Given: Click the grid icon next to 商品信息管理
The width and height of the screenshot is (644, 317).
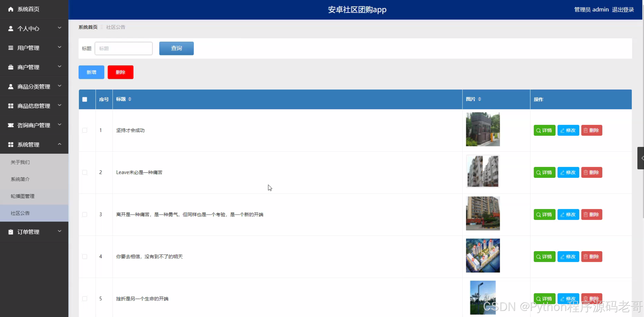Looking at the screenshot, I should pyautogui.click(x=11, y=106).
